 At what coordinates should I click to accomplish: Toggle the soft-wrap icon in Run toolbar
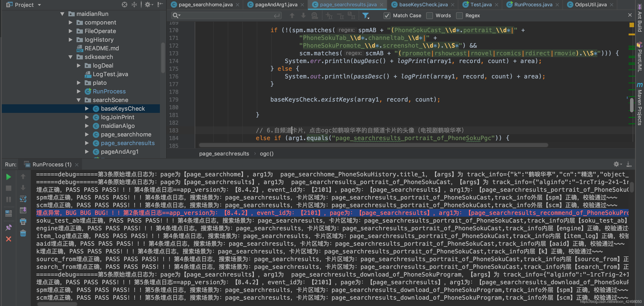point(23,199)
